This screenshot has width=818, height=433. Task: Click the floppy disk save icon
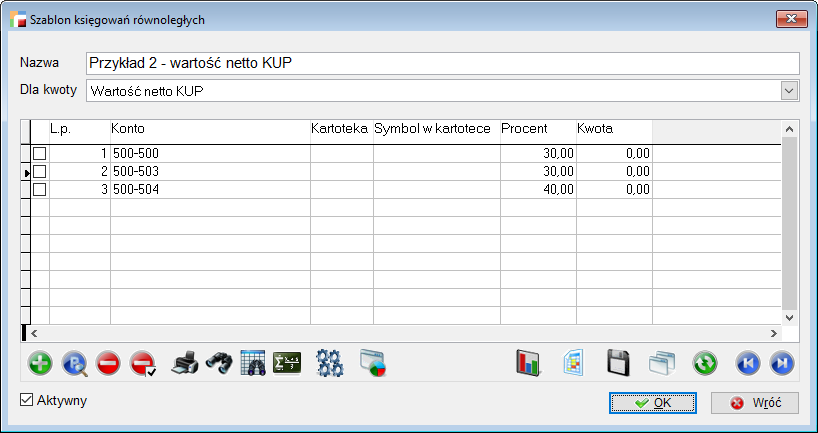coord(619,363)
